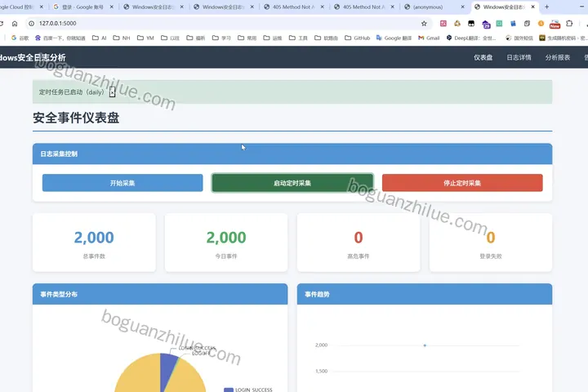Click the site info icon before 127.0.0.1:5000

click(x=32, y=23)
